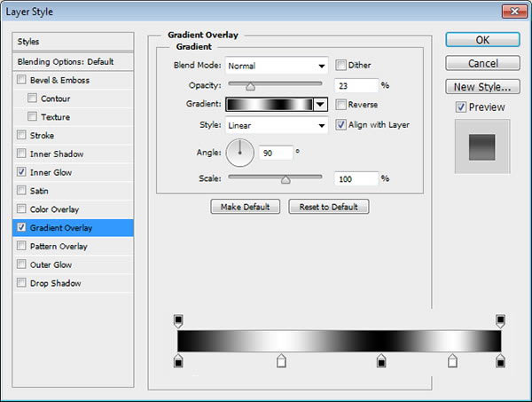The height and width of the screenshot is (402, 532).
Task: Enable the Reverse checkbox
Action: [340, 104]
